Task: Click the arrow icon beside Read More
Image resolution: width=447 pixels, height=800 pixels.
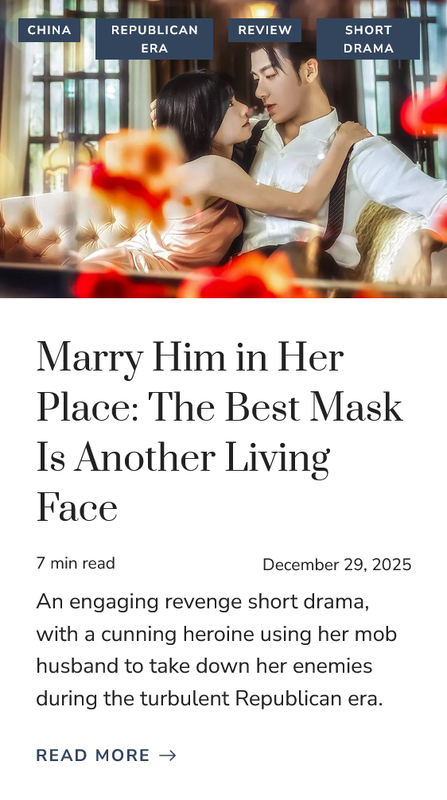Action: pyautogui.click(x=168, y=755)
